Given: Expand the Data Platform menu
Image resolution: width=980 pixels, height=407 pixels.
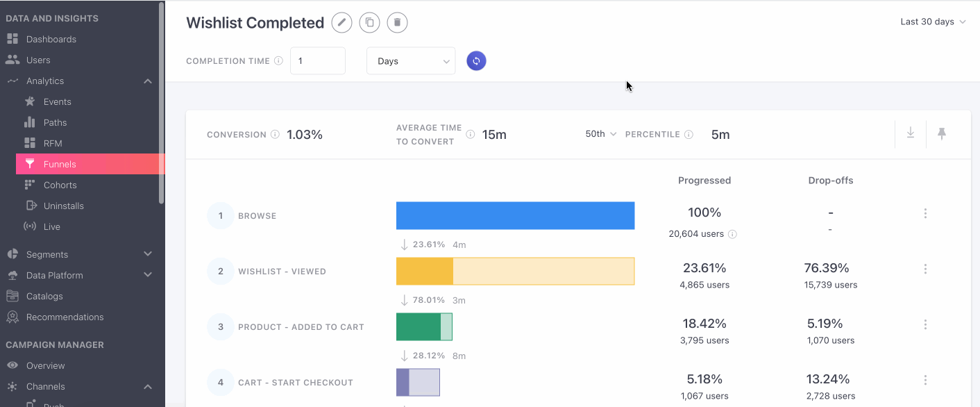Looking at the screenshot, I should click(x=148, y=275).
